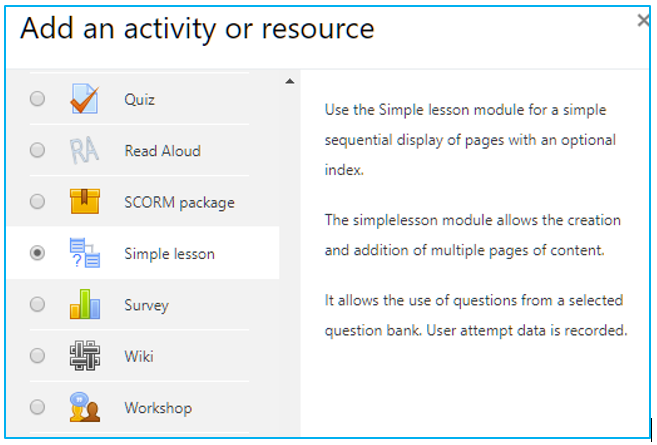Viewport: 657px width, 445px height.
Task: Click the Workshop label text
Action: point(158,407)
